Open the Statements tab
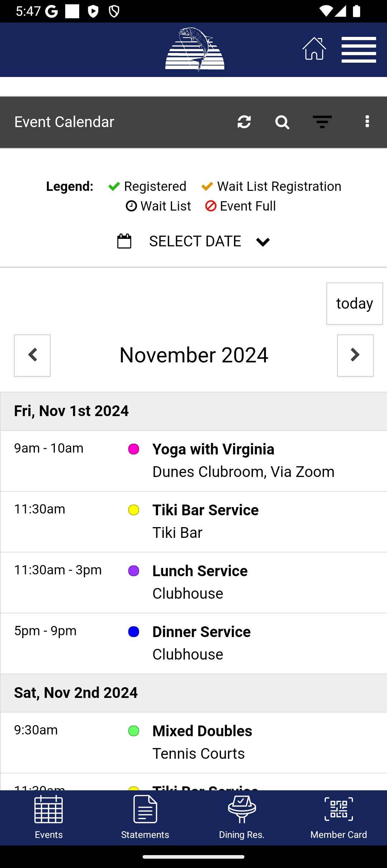 145,818
